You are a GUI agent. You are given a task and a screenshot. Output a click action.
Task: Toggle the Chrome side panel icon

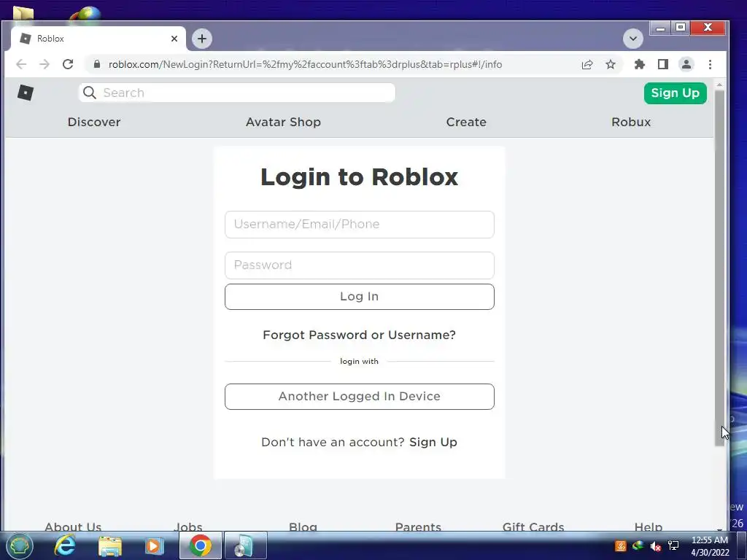tap(662, 64)
